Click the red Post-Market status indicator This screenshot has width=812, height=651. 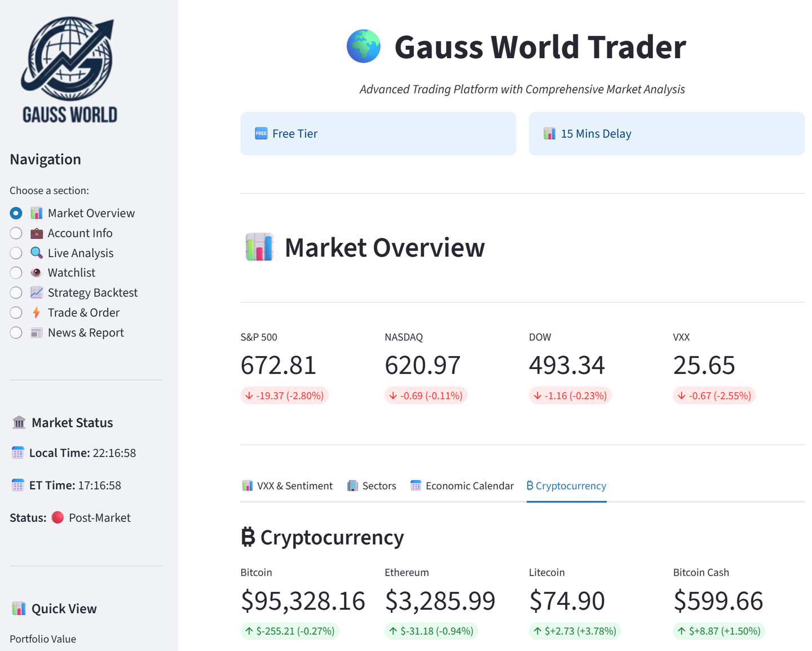pyautogui.click(x=58, y=517)
